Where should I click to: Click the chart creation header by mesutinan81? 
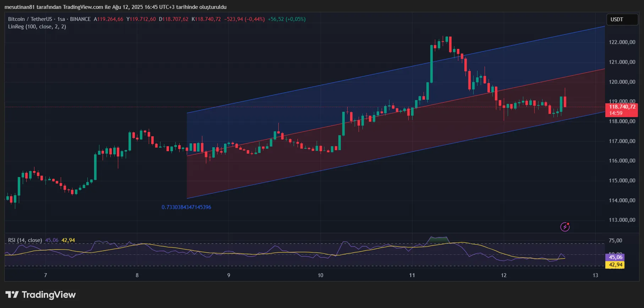pyautogui.click(x=115, y=7)
